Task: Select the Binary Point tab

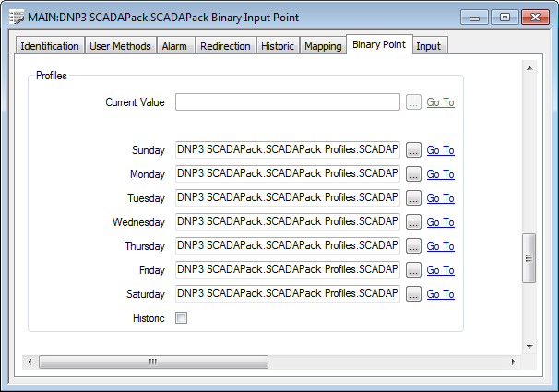Action: click(379, 44)
